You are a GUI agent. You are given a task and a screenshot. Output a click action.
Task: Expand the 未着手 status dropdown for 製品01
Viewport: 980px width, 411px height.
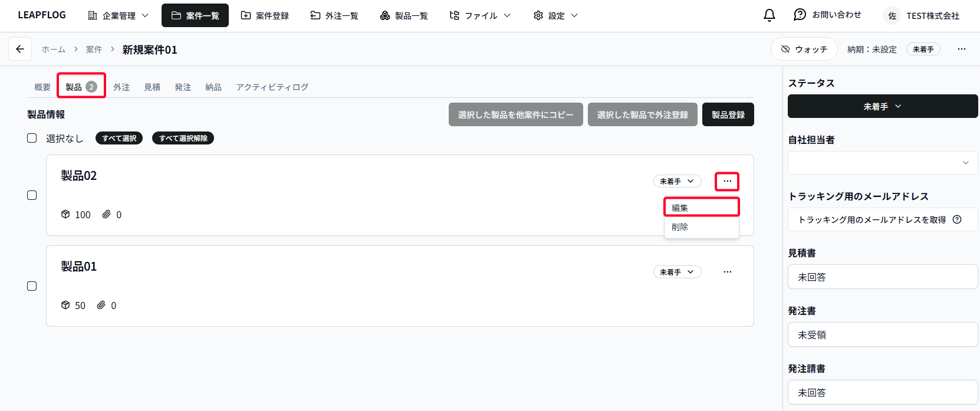click(x=677, y=272)
